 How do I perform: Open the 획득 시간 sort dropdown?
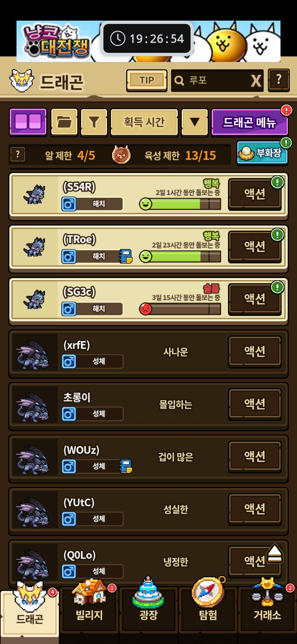click(144, 122)
